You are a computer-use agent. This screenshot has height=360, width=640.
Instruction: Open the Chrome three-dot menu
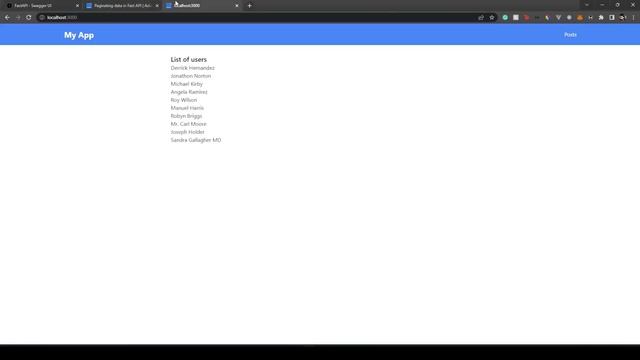633,18
